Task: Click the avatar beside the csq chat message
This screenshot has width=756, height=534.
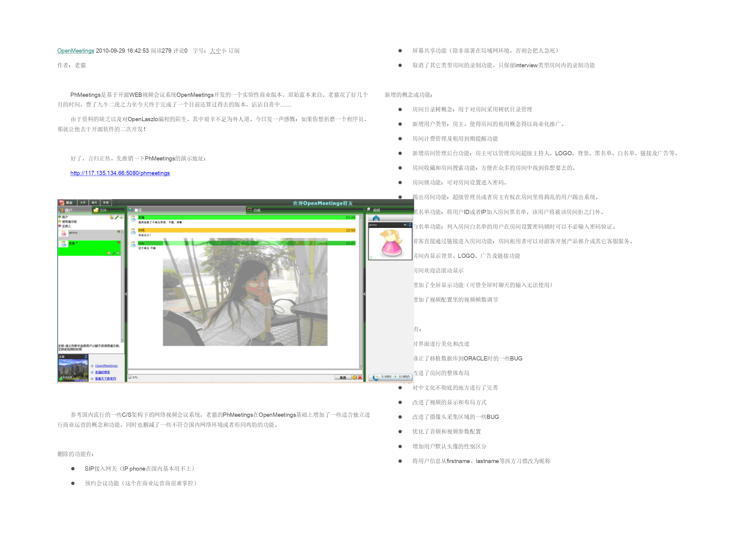Action: [133, 244]
